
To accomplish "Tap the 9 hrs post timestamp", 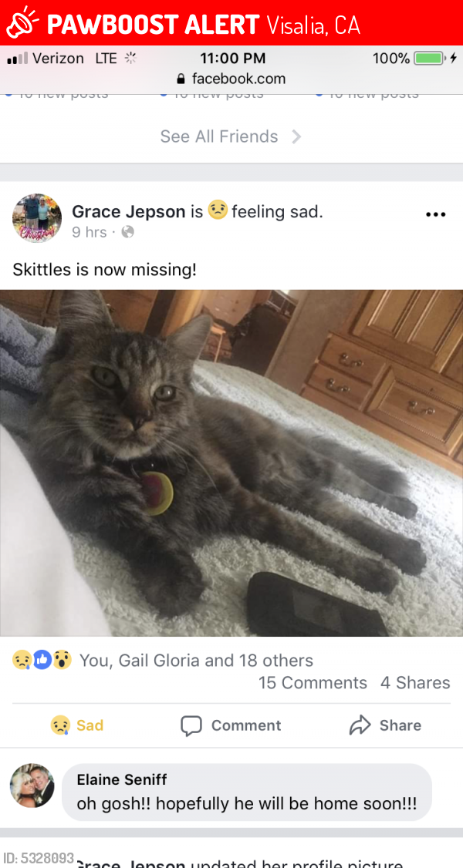I will coord(90,232).
